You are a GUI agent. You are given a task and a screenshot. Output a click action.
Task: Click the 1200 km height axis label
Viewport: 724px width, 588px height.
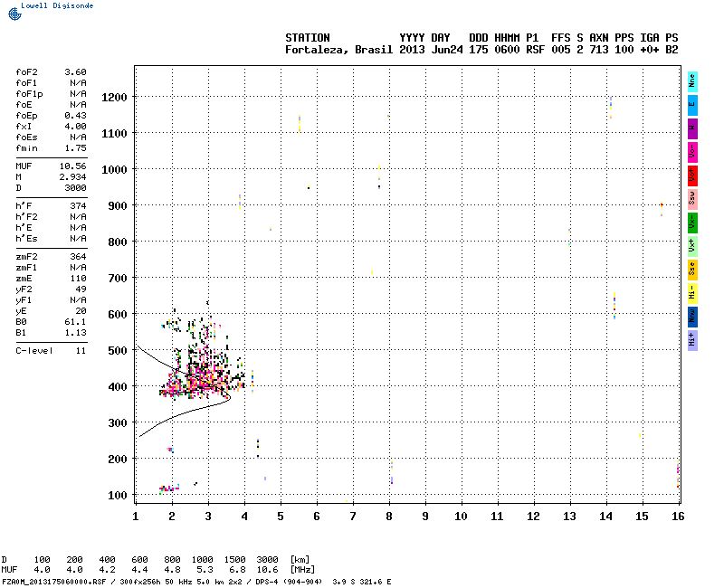click(115, 98)
